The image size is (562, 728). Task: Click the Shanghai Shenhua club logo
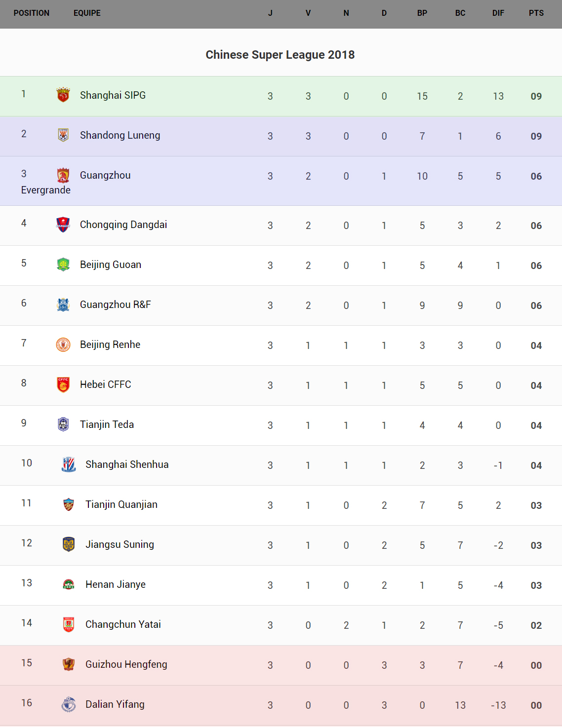click(69, 464)
